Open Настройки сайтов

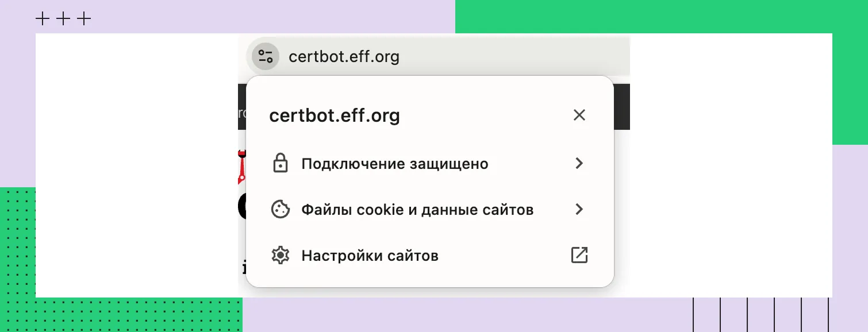pyautogui.click(x=370, y=255)
